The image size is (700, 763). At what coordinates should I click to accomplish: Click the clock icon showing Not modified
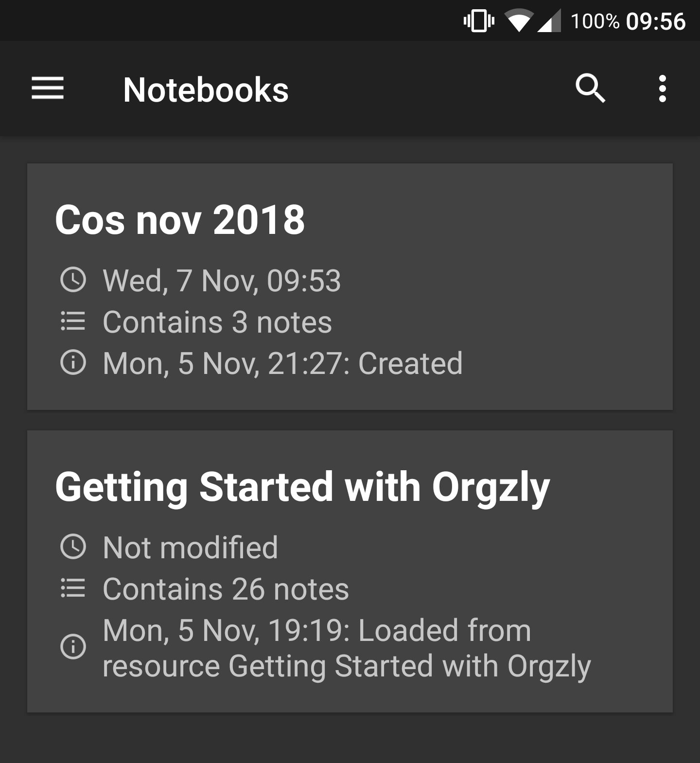73,547
